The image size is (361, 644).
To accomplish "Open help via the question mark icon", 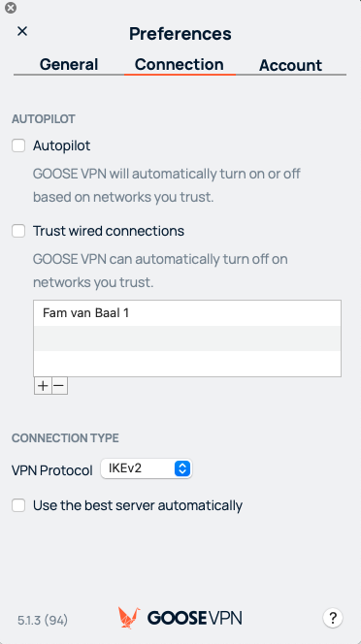I will [333, 617].
